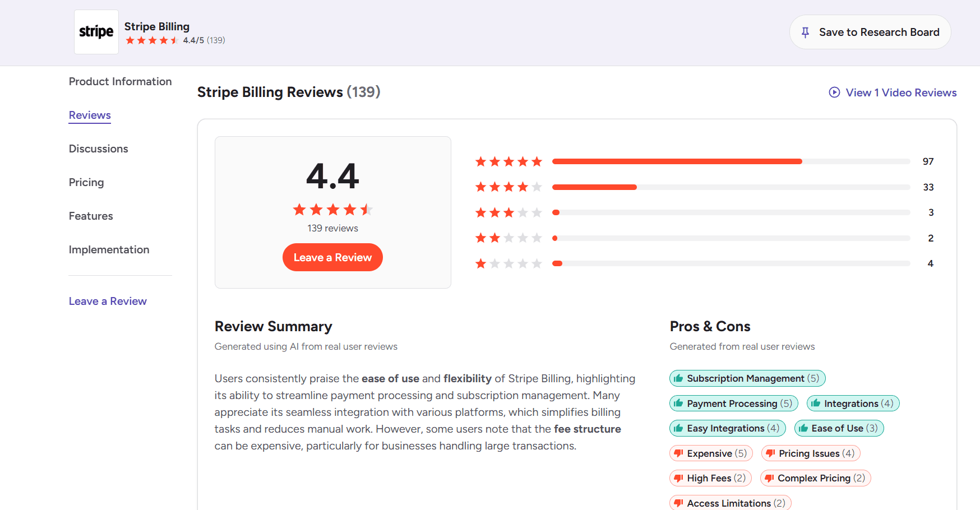Click the 5-star rating progress bar

tap(731, 161)
